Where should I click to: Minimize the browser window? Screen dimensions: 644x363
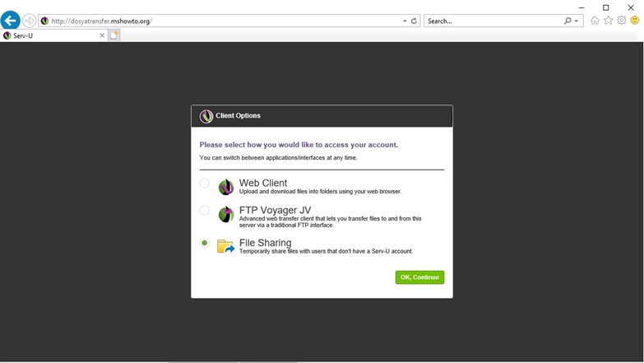581,7
